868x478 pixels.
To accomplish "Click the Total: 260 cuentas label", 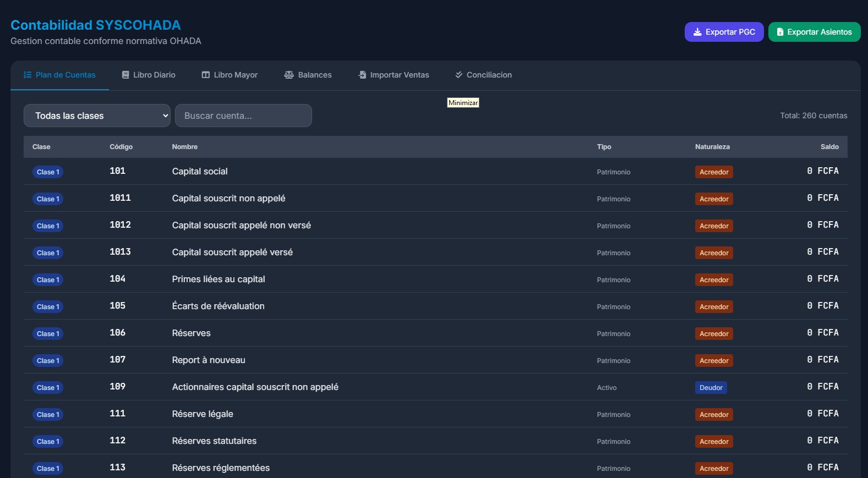I will tap(814, 116).
